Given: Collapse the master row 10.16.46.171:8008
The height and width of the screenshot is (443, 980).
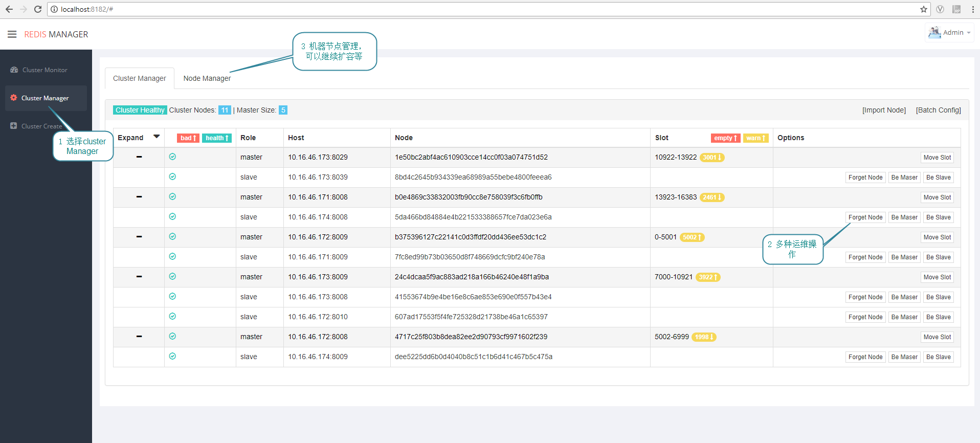Looking at the screenshot, I should tap(139, 197).
